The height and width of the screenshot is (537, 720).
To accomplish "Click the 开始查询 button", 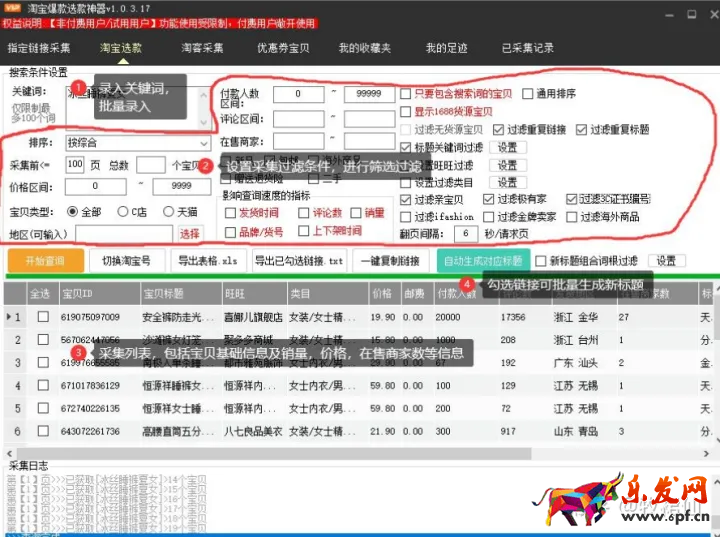I will point(45,261).
